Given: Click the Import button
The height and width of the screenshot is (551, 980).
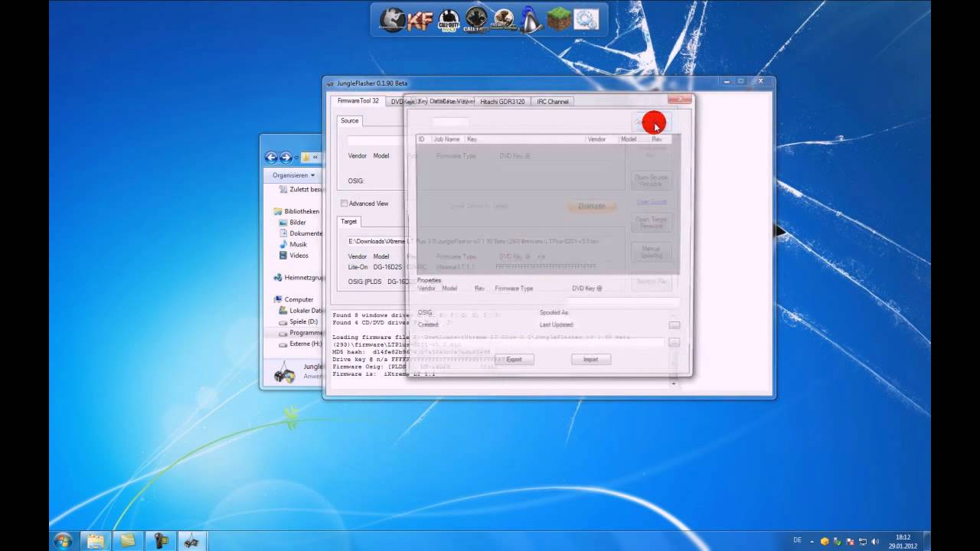Looking at the screenshot, I should pos(590,360).
